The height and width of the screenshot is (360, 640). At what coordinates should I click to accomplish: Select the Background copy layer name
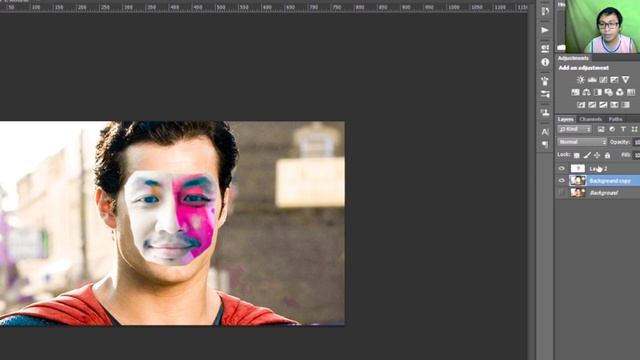[610, 180]
